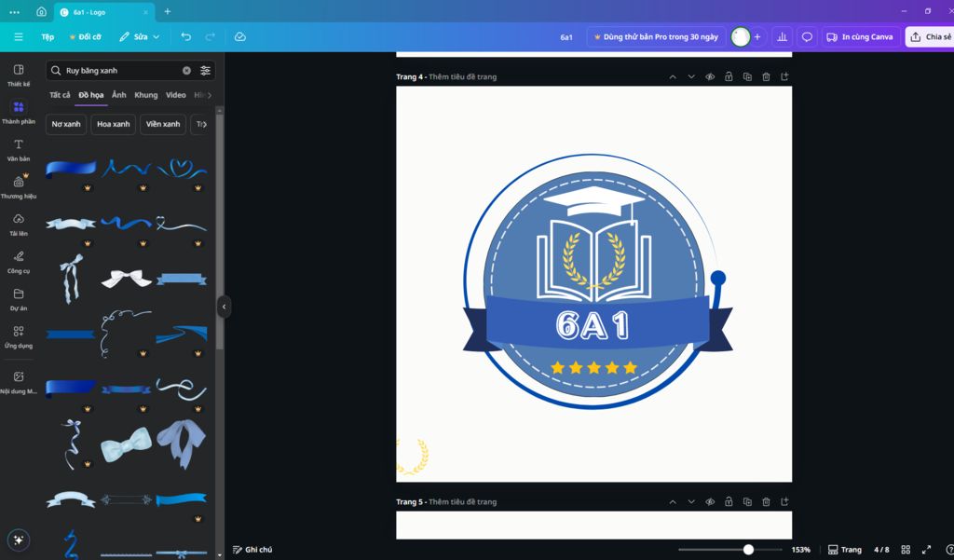Duplicate page Trang 5
The width and height of the screenshot is (954, 560).
click(x=747, y=501)
